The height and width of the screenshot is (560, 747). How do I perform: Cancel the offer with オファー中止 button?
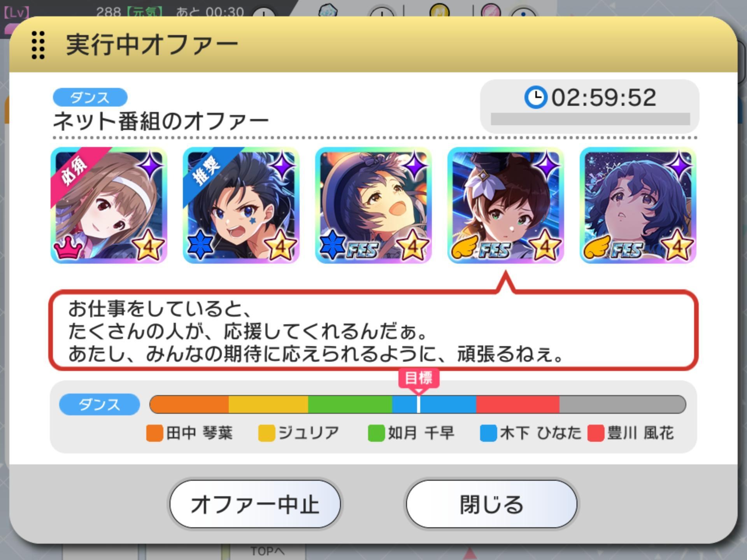click(255, 504)
